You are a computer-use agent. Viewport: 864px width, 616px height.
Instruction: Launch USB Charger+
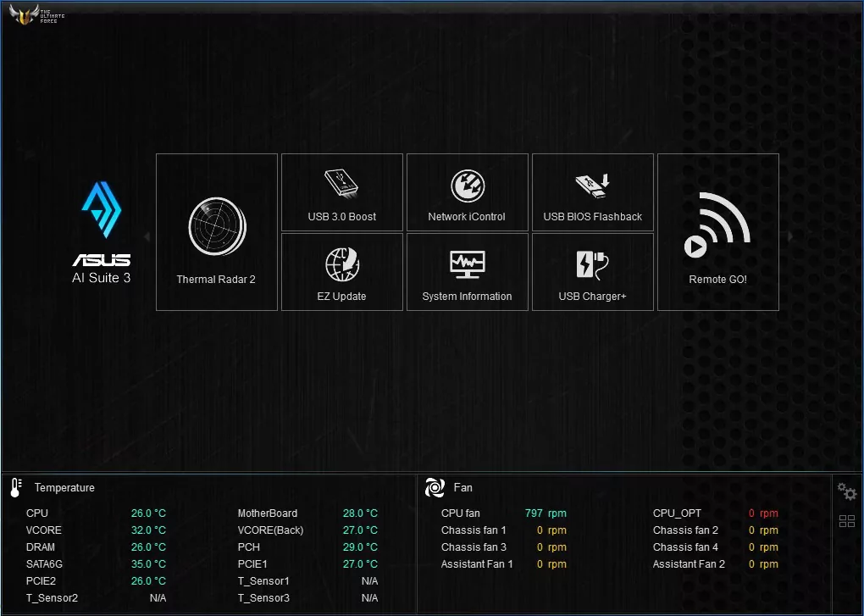tap(592, 271)
